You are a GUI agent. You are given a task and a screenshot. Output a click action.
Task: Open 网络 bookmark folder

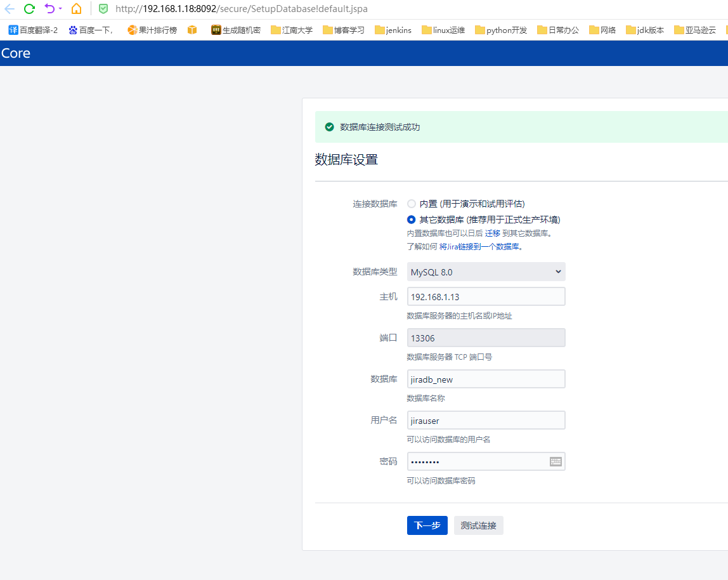pyautogui.click(x=602, y=30)
